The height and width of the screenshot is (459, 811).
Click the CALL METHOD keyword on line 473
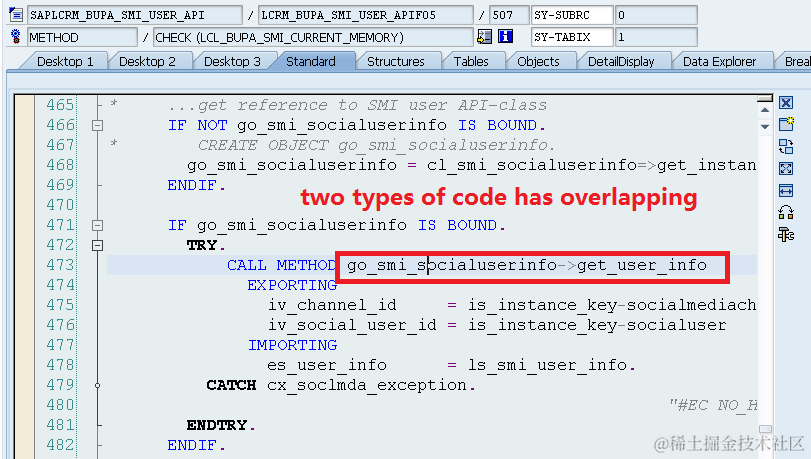282,265
